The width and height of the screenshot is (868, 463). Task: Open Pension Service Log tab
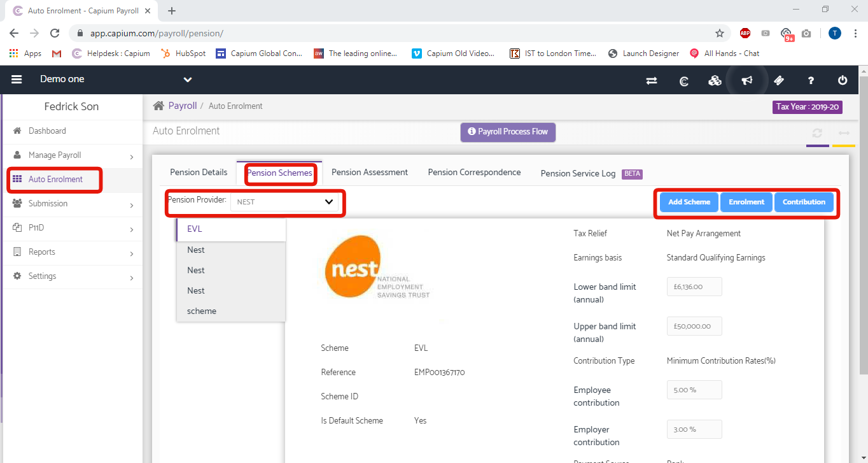pyautogui.click(x=591, y=173)
